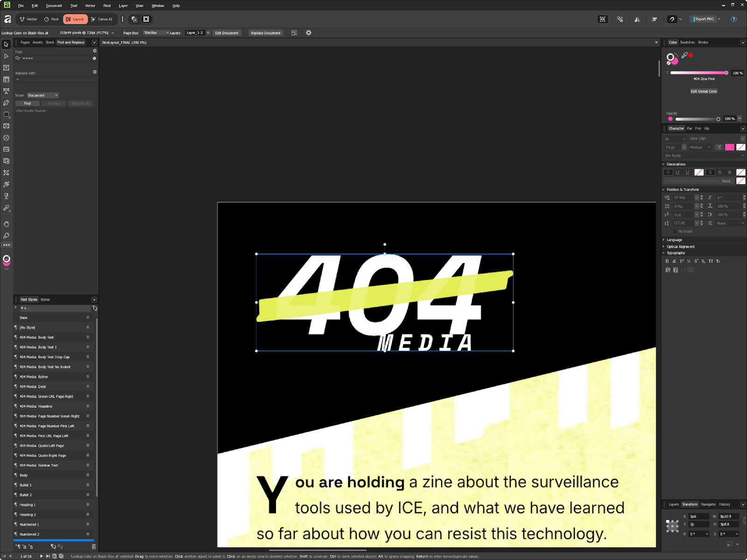The width and height of the screenshot is (747, 560).
Task: Open the Canva AI persona
Action: click(x=102, y=19)
